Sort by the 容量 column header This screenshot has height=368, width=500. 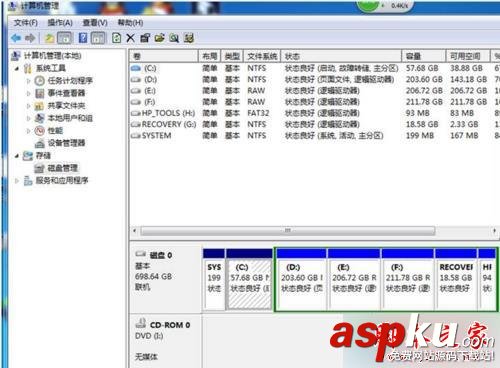click(424, 56)
